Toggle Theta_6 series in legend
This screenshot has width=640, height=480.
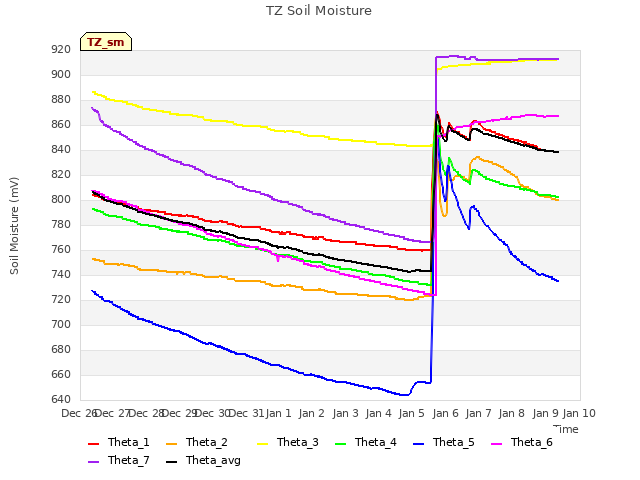tap(522, 442)
